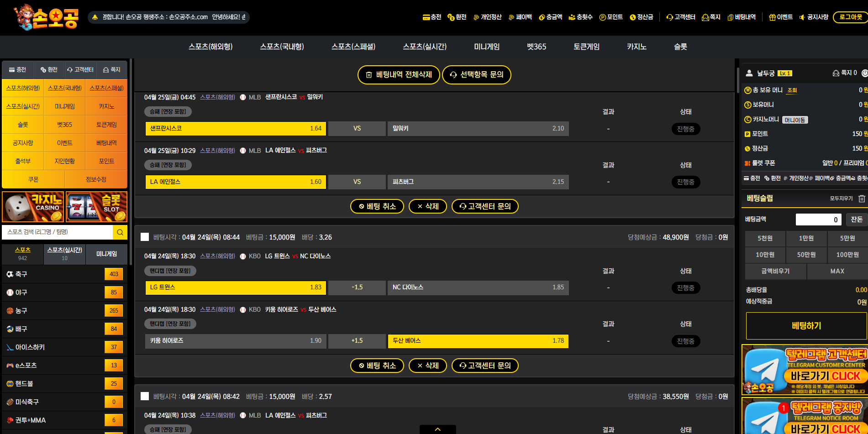The image size is (868, 434).
Task: Click the 베팅금액 input field
Action: tap(818, 220)
